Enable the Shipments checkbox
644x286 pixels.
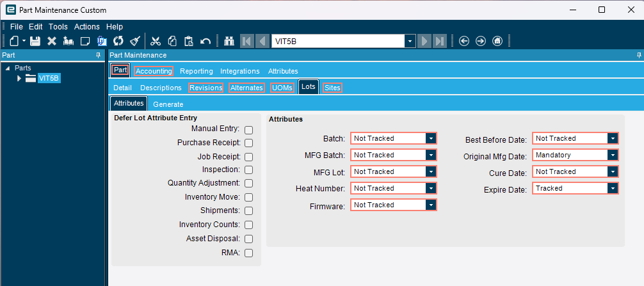pos(248,211)
